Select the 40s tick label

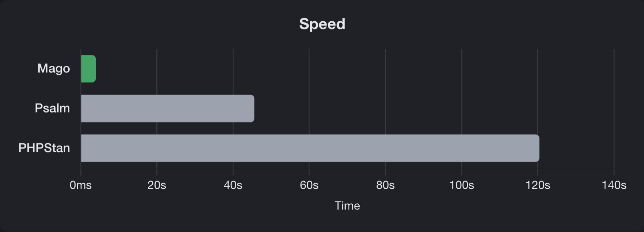click(233, 185)
